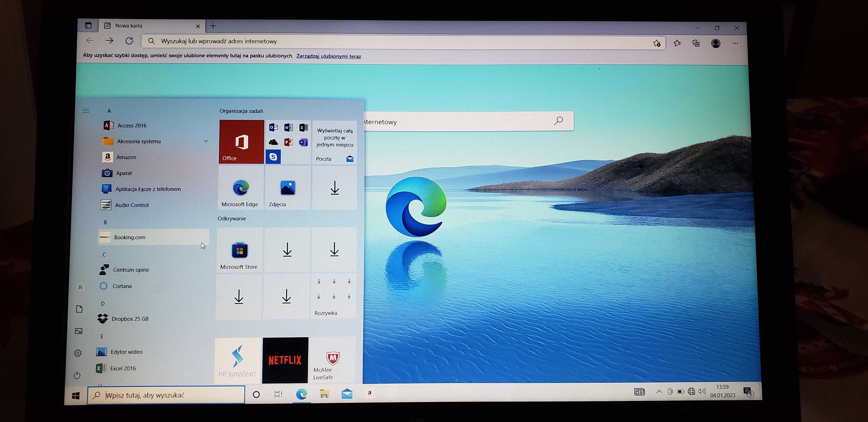Click the Power button in Start sidebar
Viewport: 868px width, 422px height.
pos(77,375)
